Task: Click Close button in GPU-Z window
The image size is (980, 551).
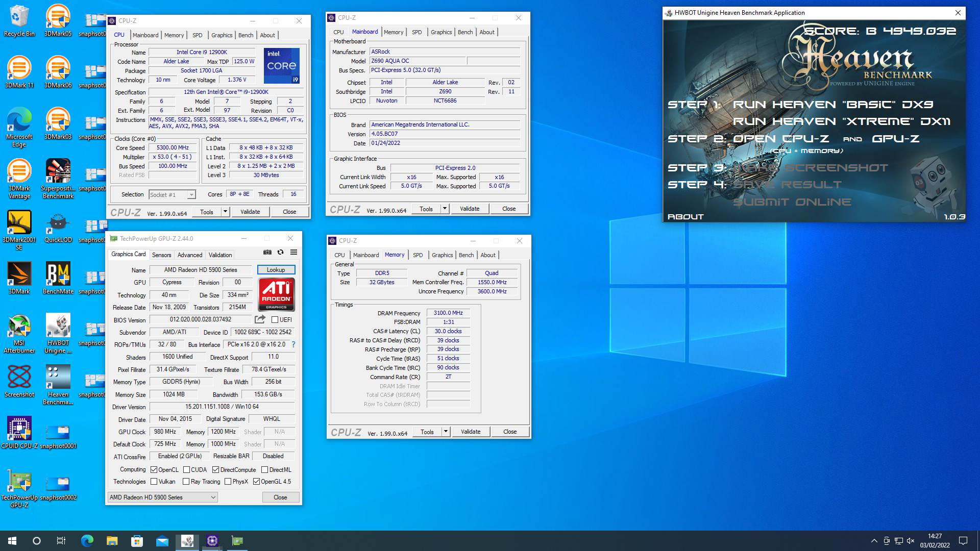Action: (x=280, y=497)
